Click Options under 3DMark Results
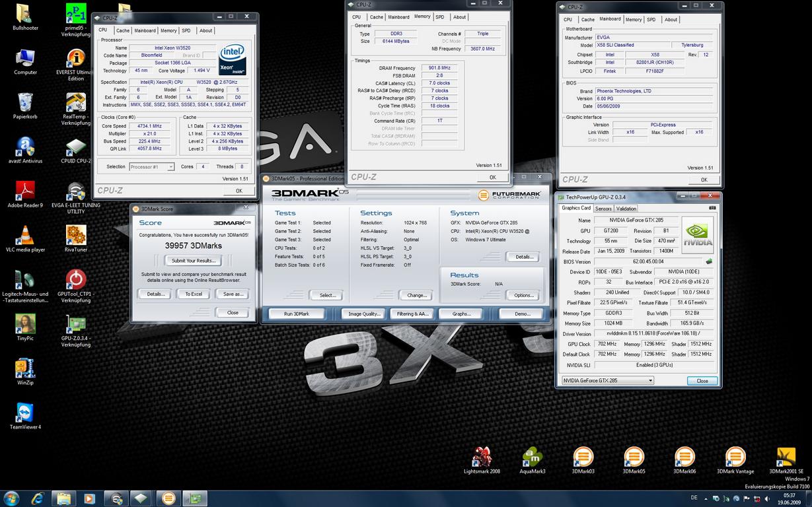The height and width of the screenshot is (507, 812). click(x=523, y=295)
